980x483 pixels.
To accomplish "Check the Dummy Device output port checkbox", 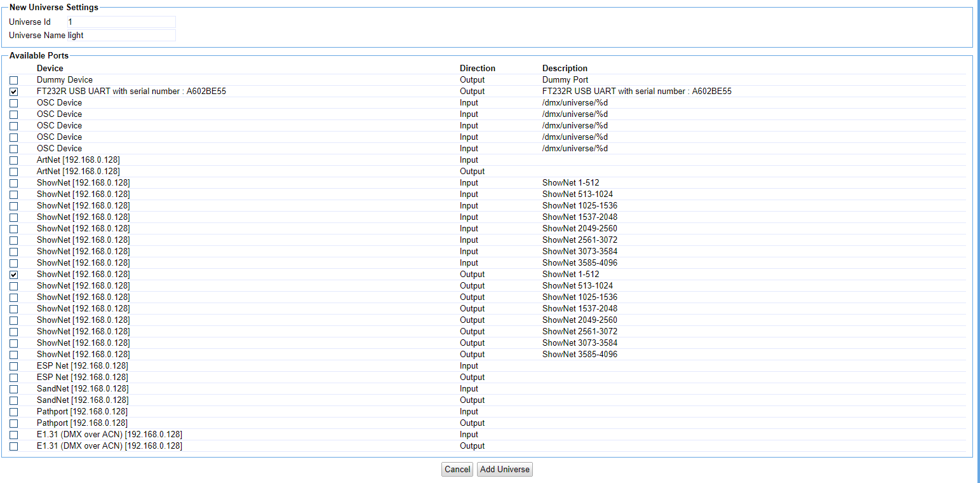I will click(13, 80).
